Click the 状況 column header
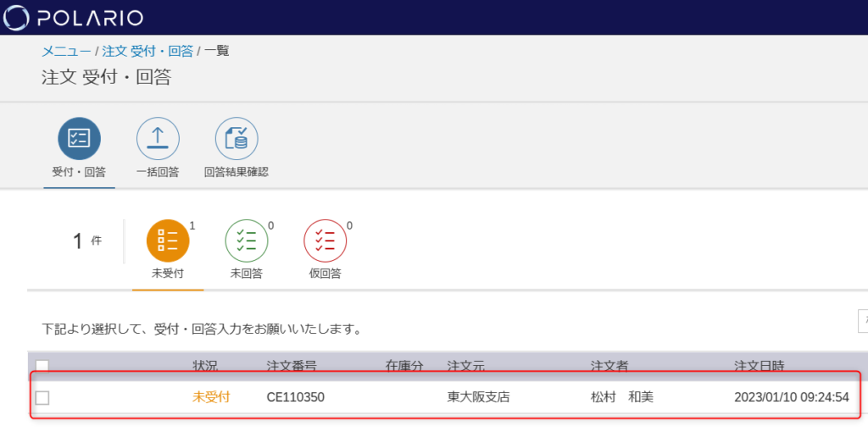Image resolution: width=868 pixels, height=443 pixels. (205, 366)
